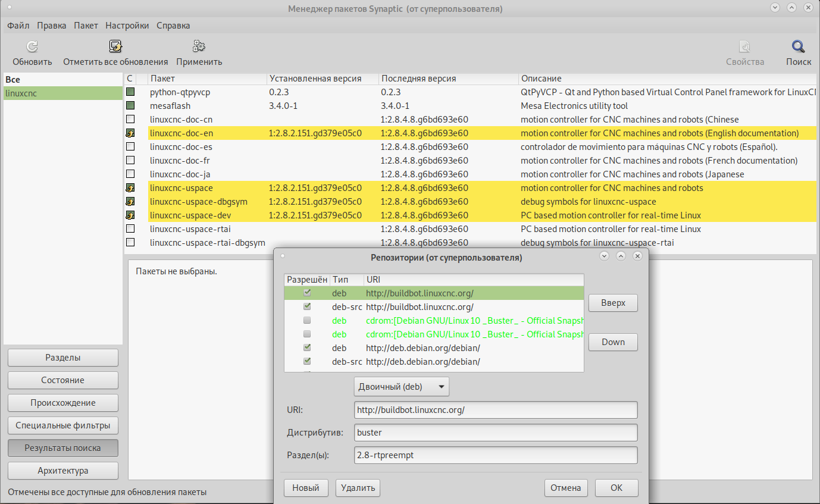The image size is (820, 504).
Task: Click the Специальные фильтры button
Action: (63, 425)
